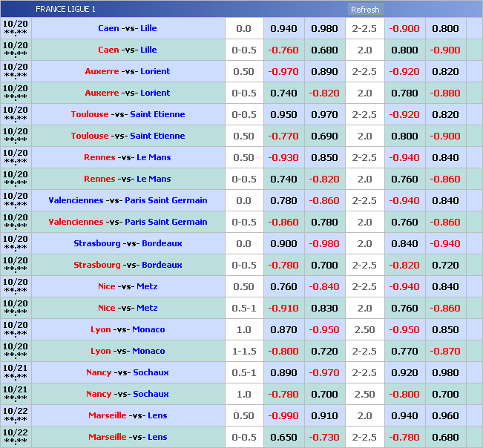Image resolution: width=483 pixels, height=448 pixels.
Task: Select -0.990 odds for Marseille vs Lens
Action: tap(283, 416)
